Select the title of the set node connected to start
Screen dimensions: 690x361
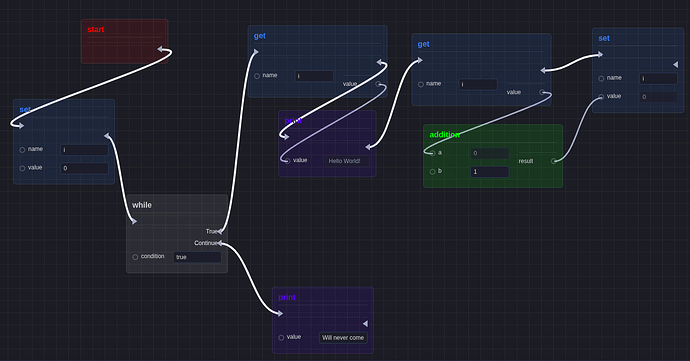pyautogui.click(x=25, y=110)
